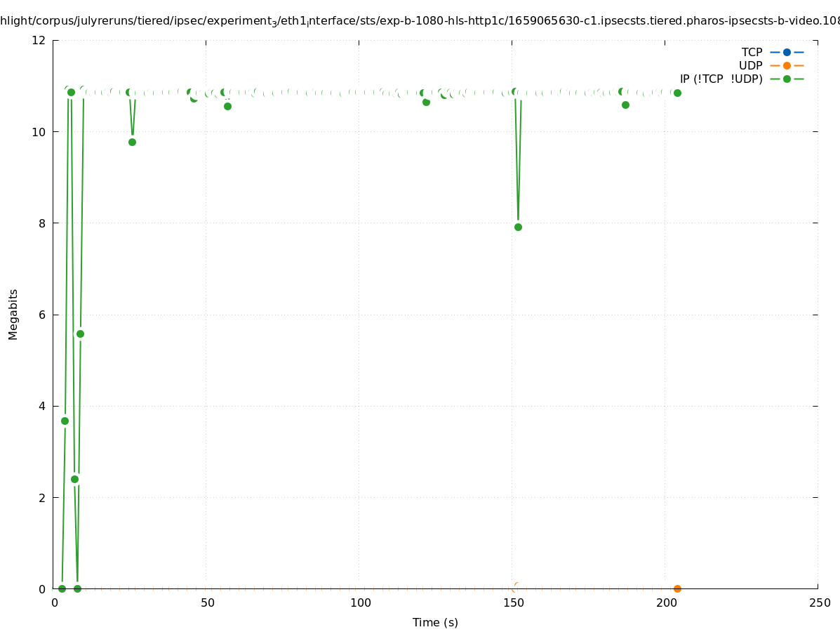840x632 pixels.
Task: Click the 12 tick label on y-axis
Action: coord(39,40)
